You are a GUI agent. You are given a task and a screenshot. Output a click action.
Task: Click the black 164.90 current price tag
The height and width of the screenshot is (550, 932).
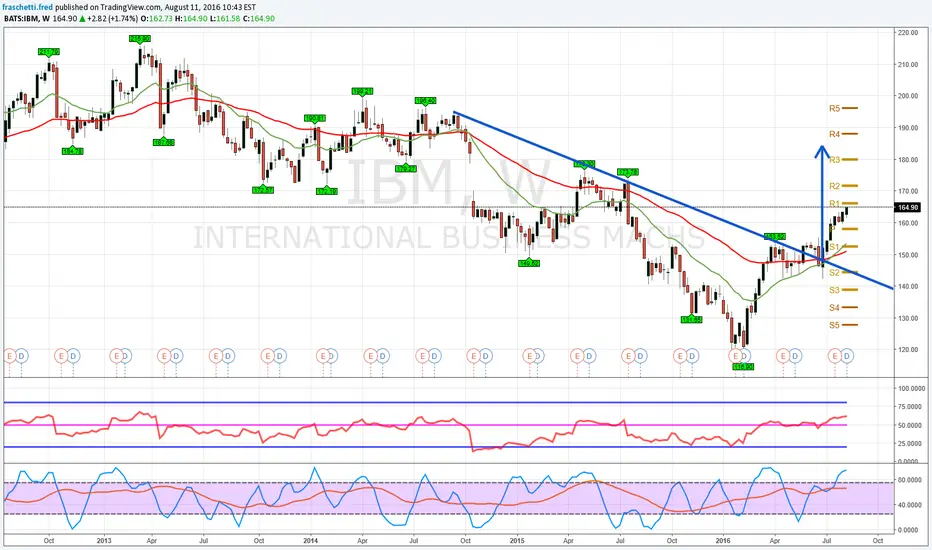click(908, 208)
